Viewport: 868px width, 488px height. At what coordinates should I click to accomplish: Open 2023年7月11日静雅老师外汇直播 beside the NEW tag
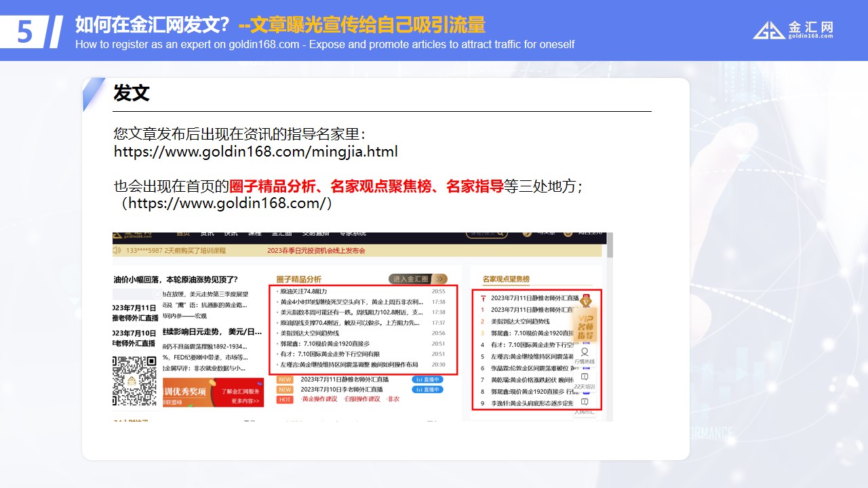tap(344, 380)
